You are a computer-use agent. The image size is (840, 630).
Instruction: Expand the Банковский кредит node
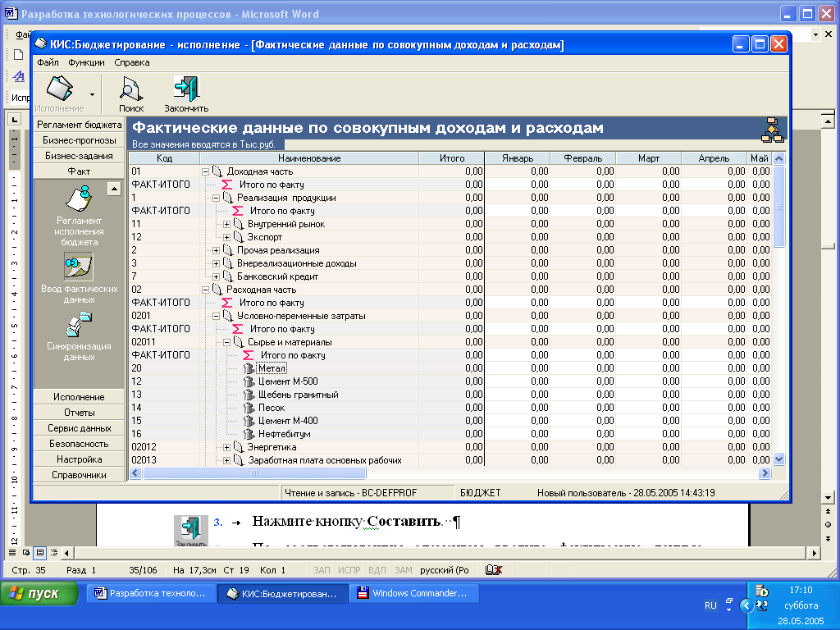pyautogui.click(x=216, y=277)
